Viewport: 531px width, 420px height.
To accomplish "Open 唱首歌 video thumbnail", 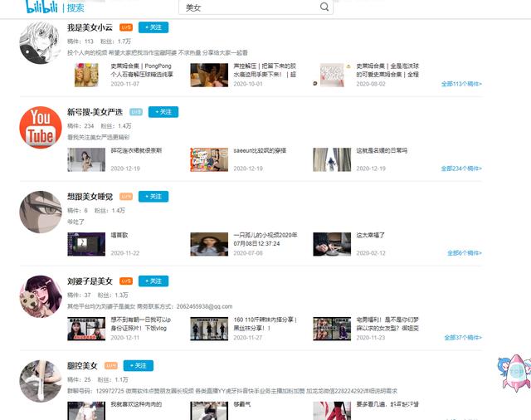I will pyautogui.click(x=86, y=244).
